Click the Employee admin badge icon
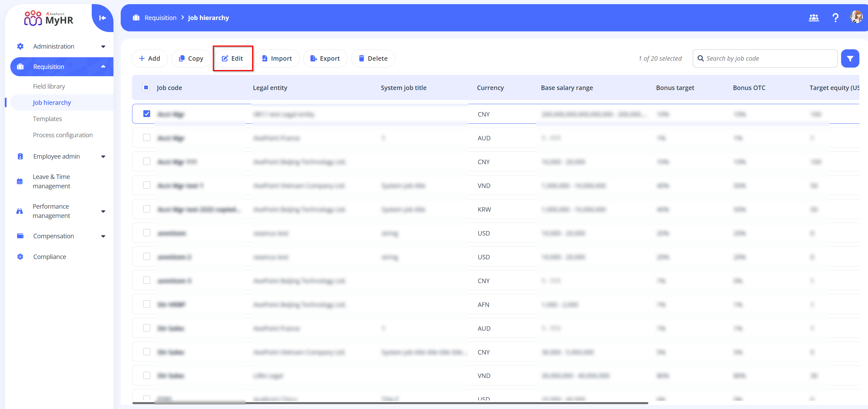Screen dimensions: 868x409 (20, 156)
